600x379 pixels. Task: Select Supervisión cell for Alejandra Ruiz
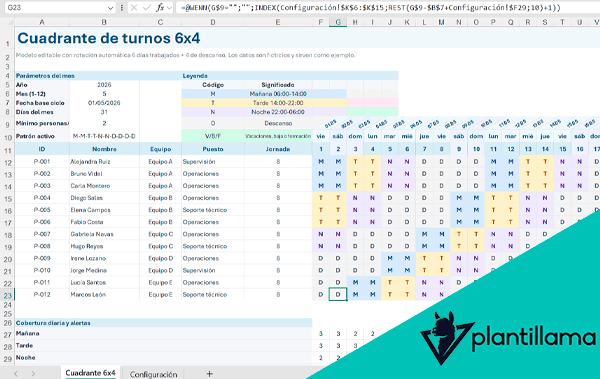coord(213,162)
